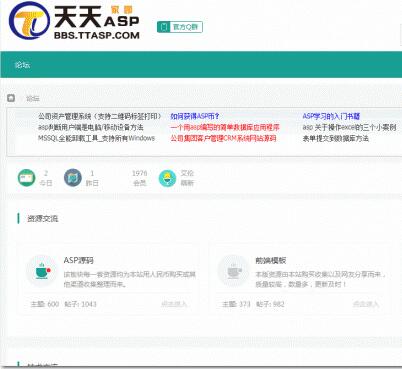402x369 pixels.
Task: Click the newest member avatar icon
Action: point(167,178)
